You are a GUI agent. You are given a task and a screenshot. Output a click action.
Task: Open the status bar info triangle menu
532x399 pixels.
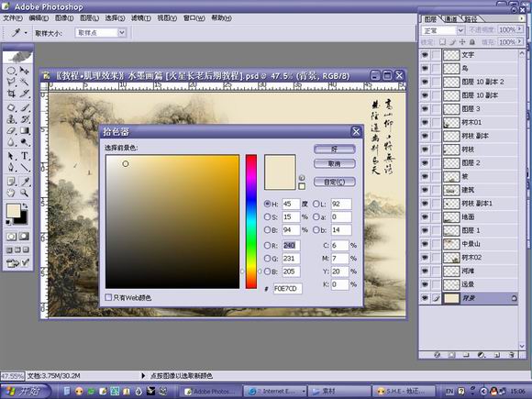point(143,375)
